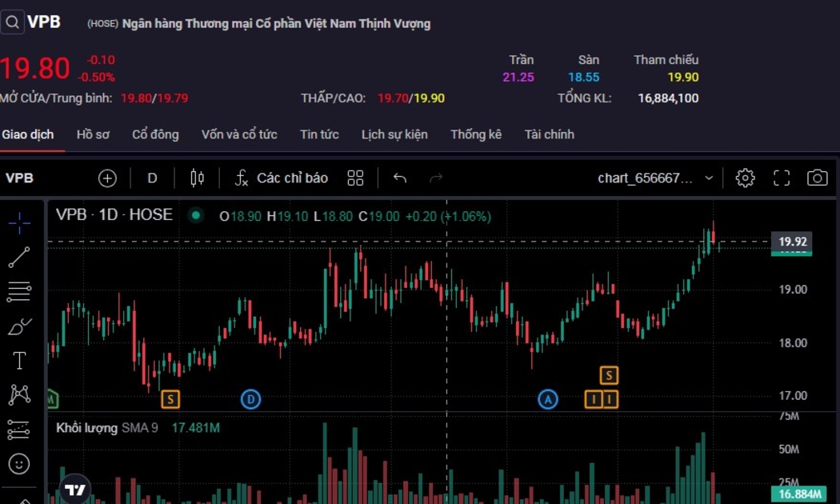
Task: Open Các chỉ báo indicators
Action: (x=282, y=178)
